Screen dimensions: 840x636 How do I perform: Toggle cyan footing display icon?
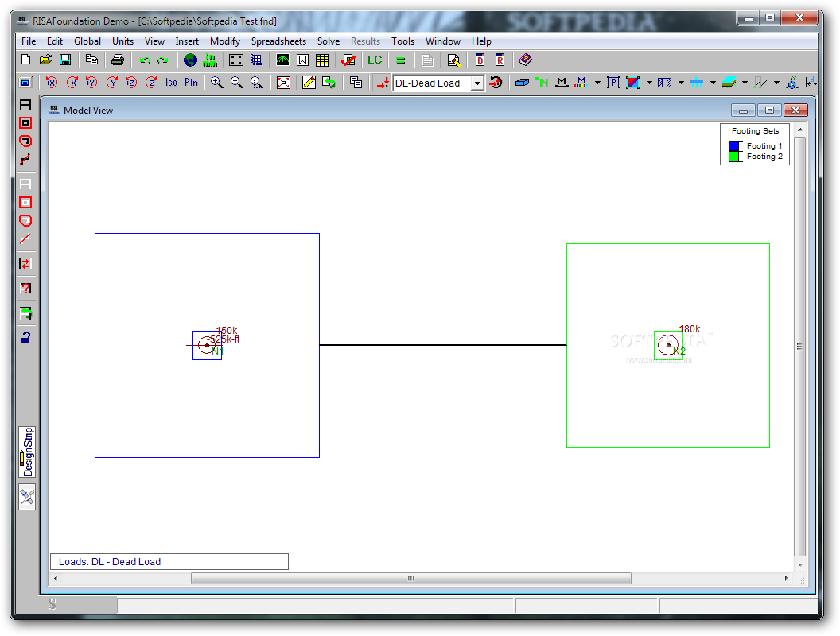pos(697,83)
